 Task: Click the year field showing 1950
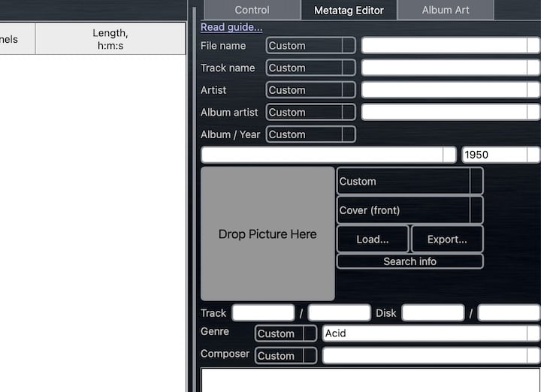[501, 155]
